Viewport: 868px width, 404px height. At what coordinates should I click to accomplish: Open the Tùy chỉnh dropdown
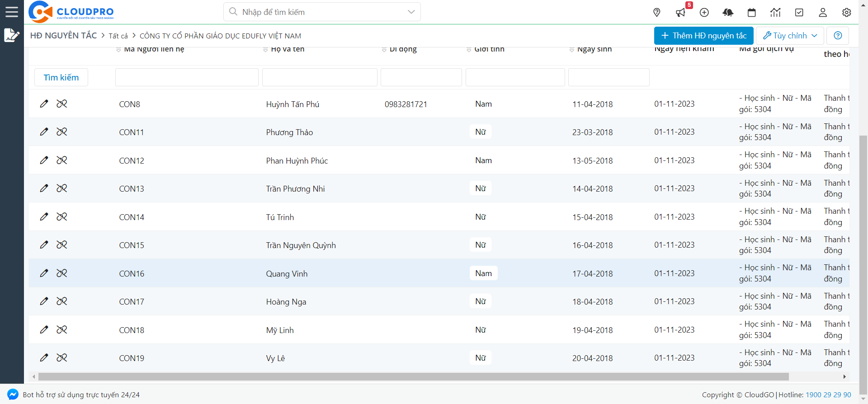[790, 35]
